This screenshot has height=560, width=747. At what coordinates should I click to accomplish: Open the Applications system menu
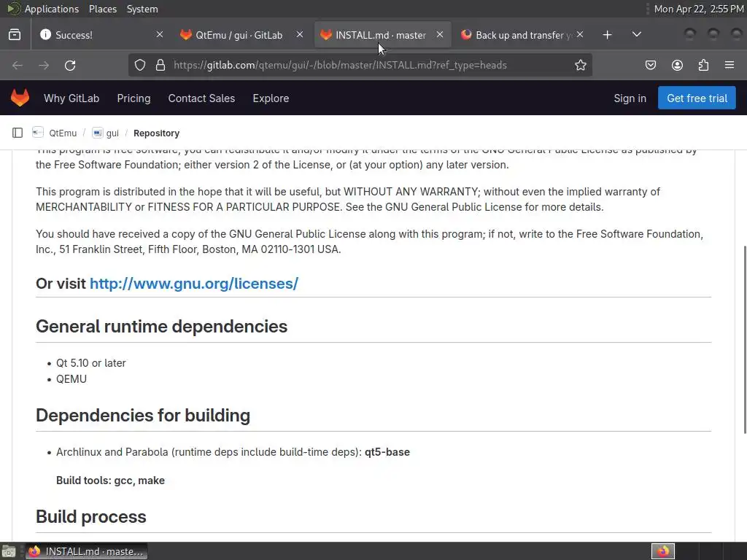pyautogui.click(x=51, y=9)
